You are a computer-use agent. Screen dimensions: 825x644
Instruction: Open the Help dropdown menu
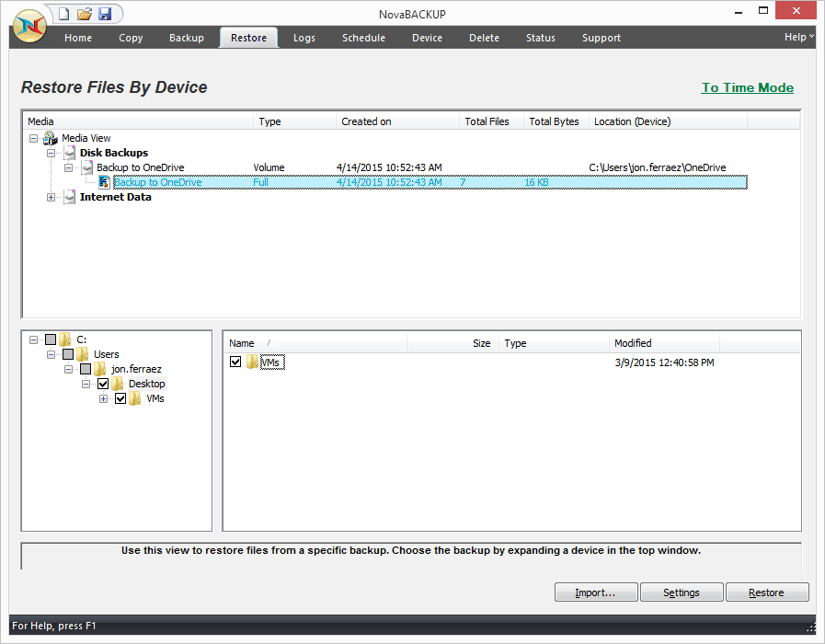point(798,37)
